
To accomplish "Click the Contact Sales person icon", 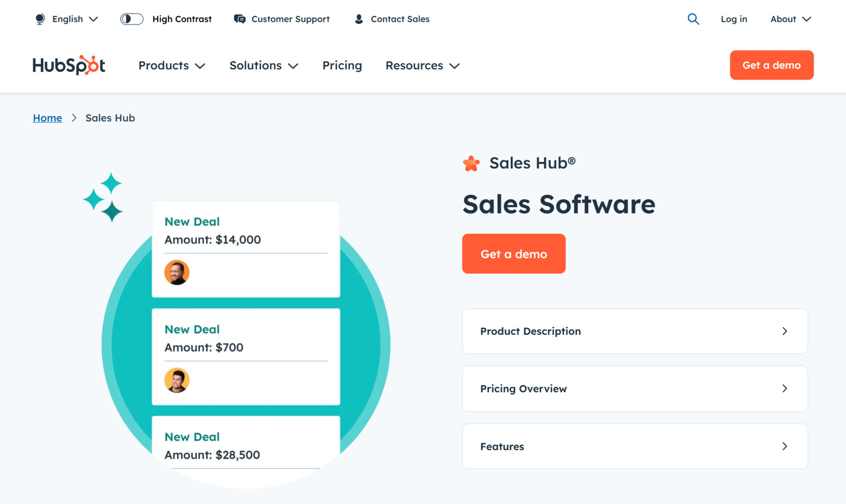I will pyautogui.click(x=358, y=19).
